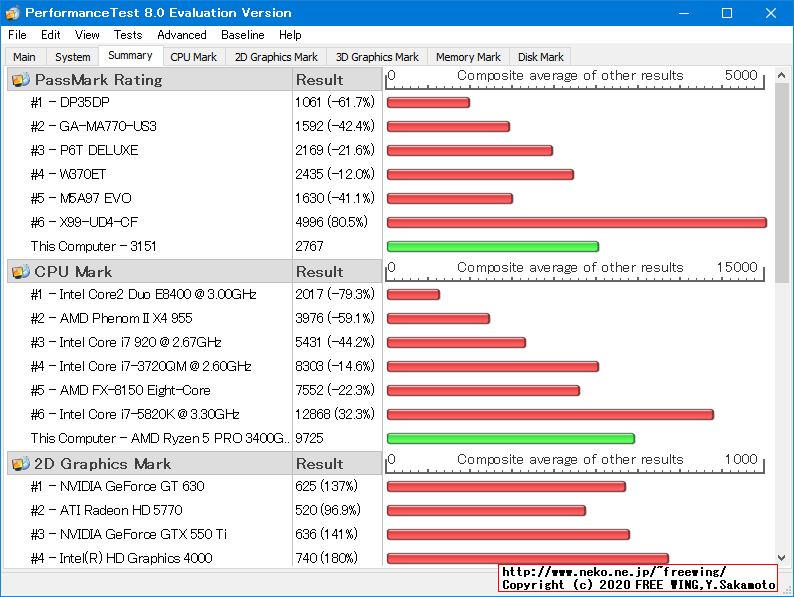Select the AMD Ryzen 5 PRO 3400G row

click(150, 438)
